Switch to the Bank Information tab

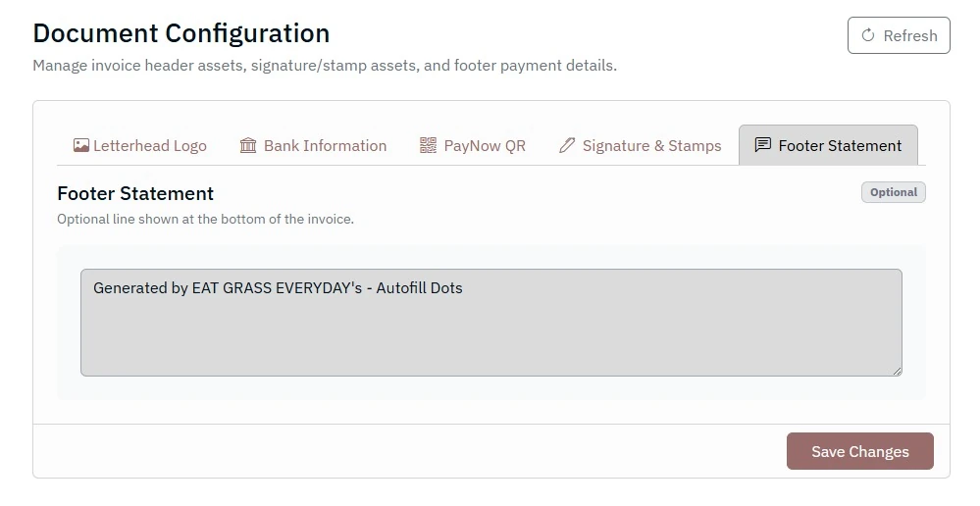point(325,145)
